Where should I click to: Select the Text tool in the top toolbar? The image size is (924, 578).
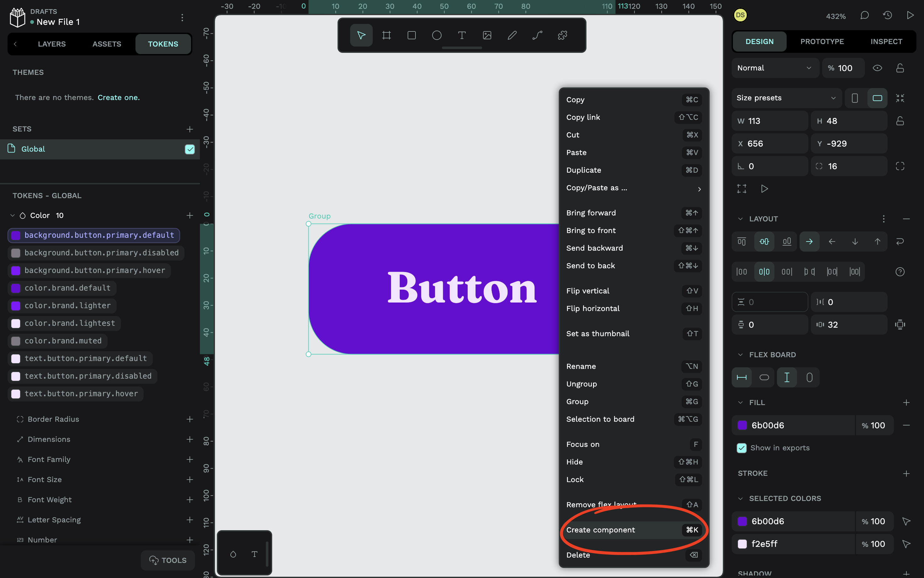click(461, 35)
